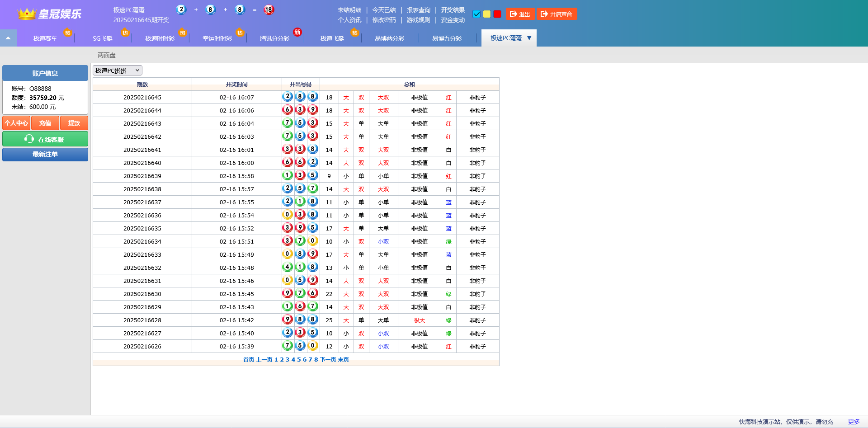Click yellow ball 0 in row 20250216634
The height and width of the screenshot is (428, 868).
pos(312,241)
